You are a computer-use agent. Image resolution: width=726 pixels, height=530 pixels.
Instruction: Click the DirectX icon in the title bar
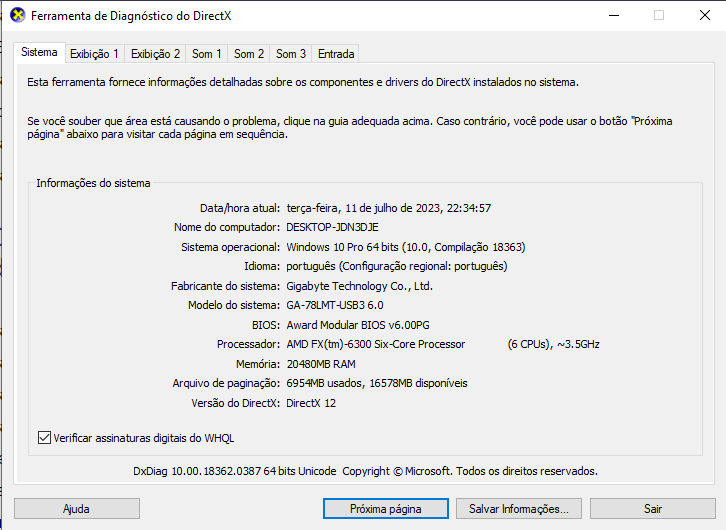(x=18, y=15)
